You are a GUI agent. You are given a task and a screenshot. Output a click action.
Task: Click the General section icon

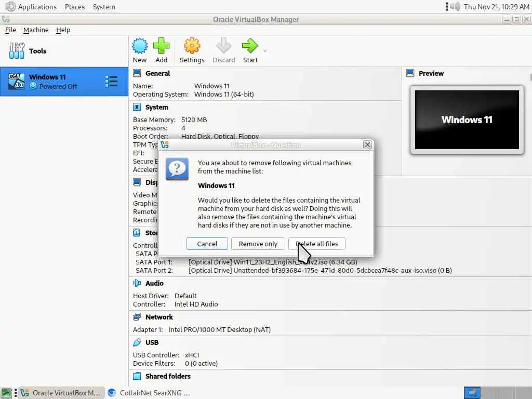pyautogui.click(x=137, y=73)
